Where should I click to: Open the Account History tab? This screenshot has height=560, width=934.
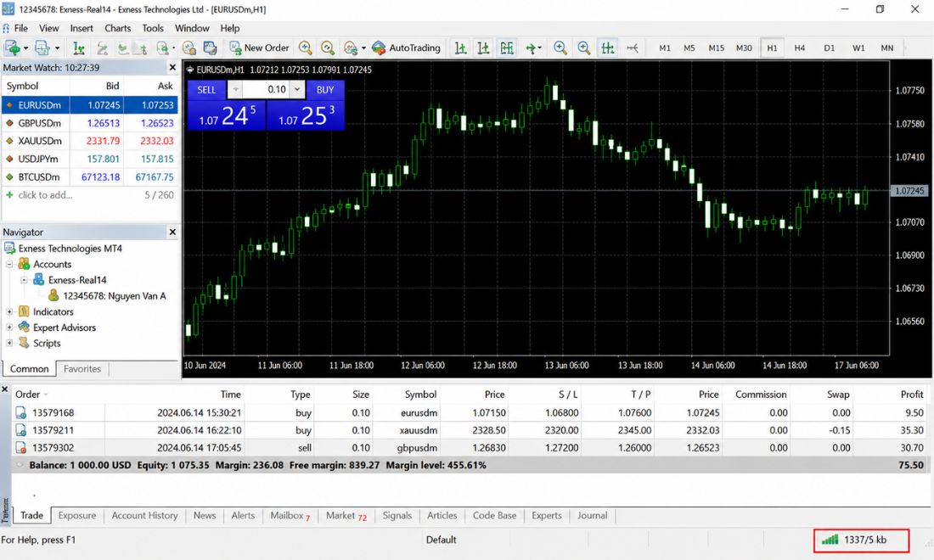point(144,515)
